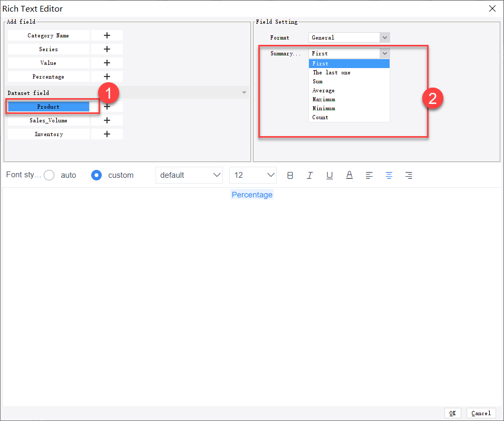Add the Value field with plus icon
Viewport: 504px width, 421px height.
click(107, 63)
